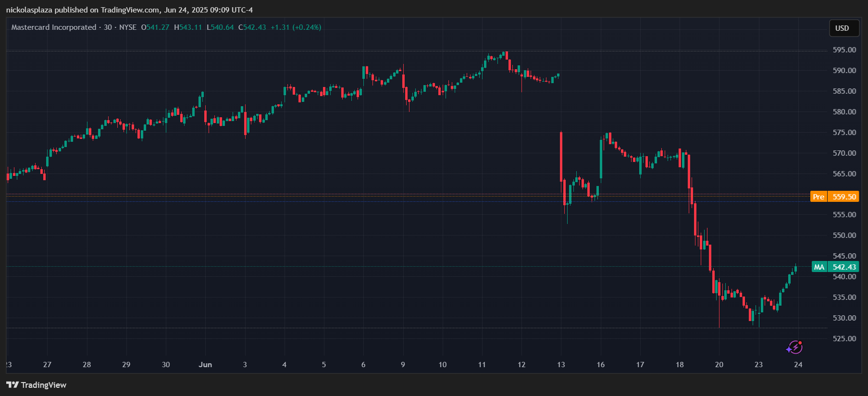Click the 595.00 price axis label
Viewport: 868px width, 396px height.
point(844,50)
